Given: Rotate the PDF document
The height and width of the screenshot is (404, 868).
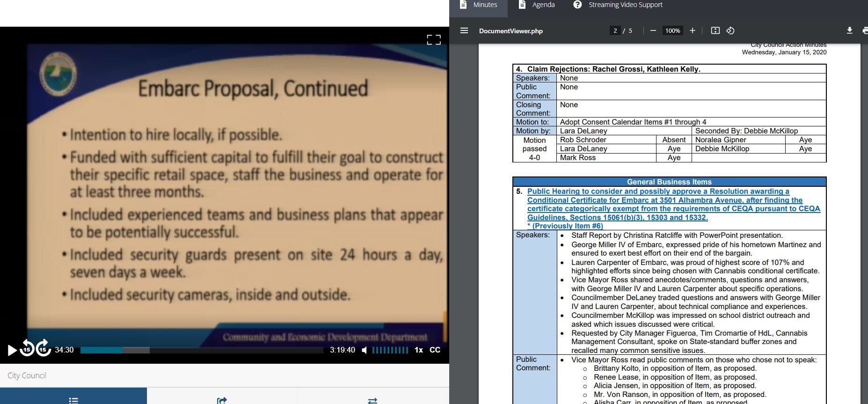Looking at the screenshot, I should [x=730, y=30].
